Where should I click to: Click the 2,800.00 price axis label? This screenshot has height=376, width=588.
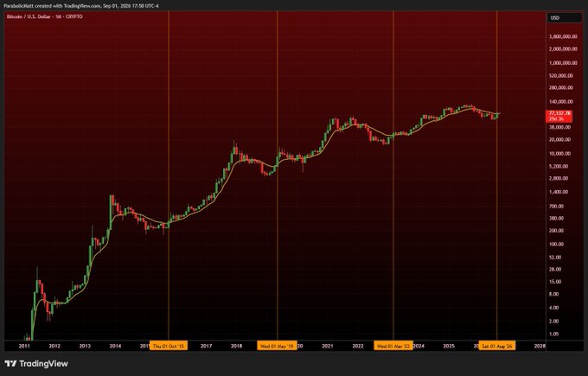click(x=559, y=178)
